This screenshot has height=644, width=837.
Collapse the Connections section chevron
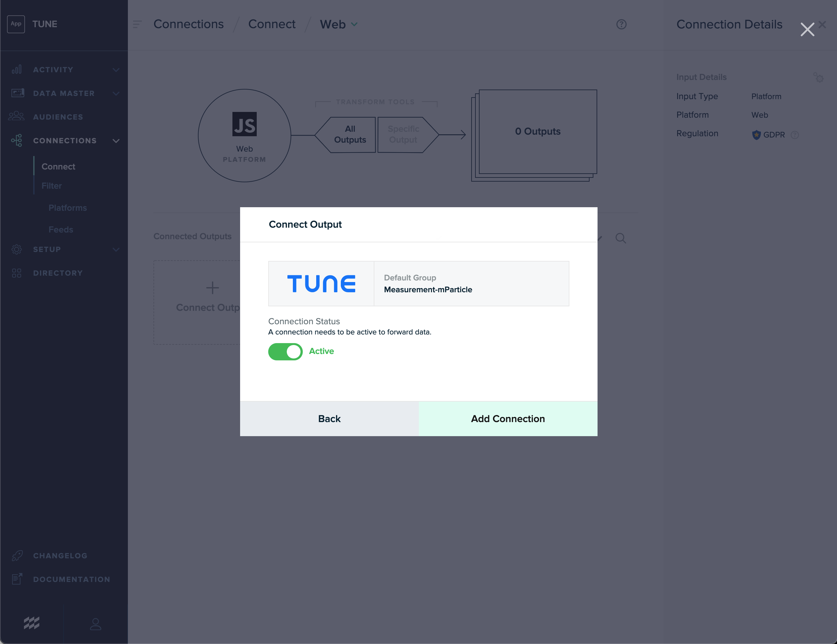(x=116, y=141)
